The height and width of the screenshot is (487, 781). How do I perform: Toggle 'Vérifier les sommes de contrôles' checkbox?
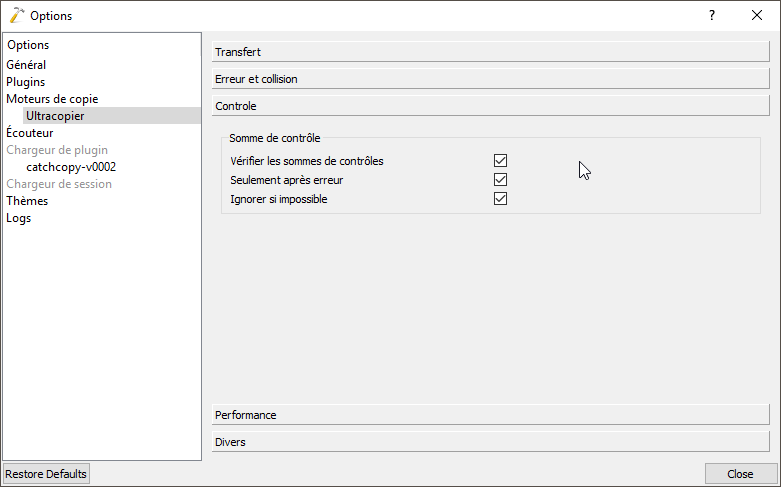(x=501, y=161)
